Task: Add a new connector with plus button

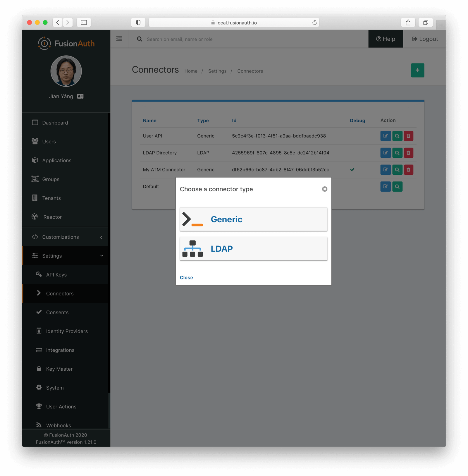Action: tap(417, 70)
